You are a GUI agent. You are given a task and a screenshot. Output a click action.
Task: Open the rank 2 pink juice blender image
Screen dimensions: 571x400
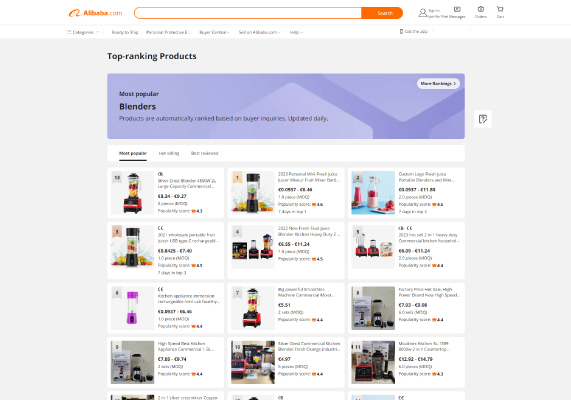(373, 193)
